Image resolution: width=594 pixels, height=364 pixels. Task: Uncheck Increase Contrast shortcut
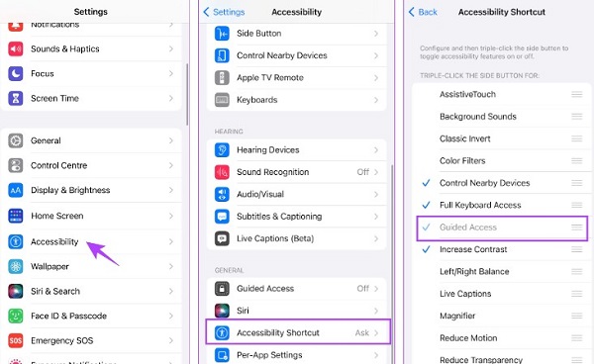click(x=426, y=249)
